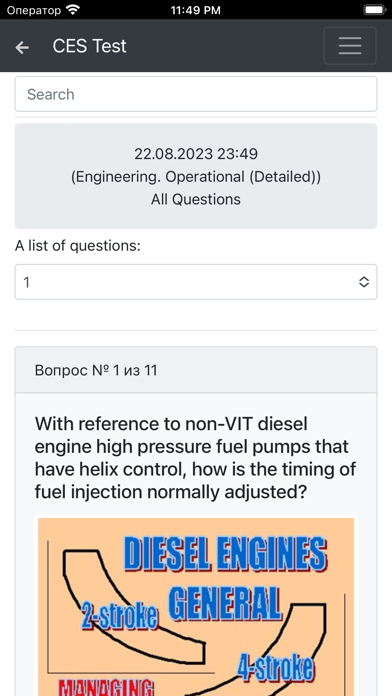Tap the CES Test header title
This screenshot has width=392, height=696.
(x=90, y=46)
